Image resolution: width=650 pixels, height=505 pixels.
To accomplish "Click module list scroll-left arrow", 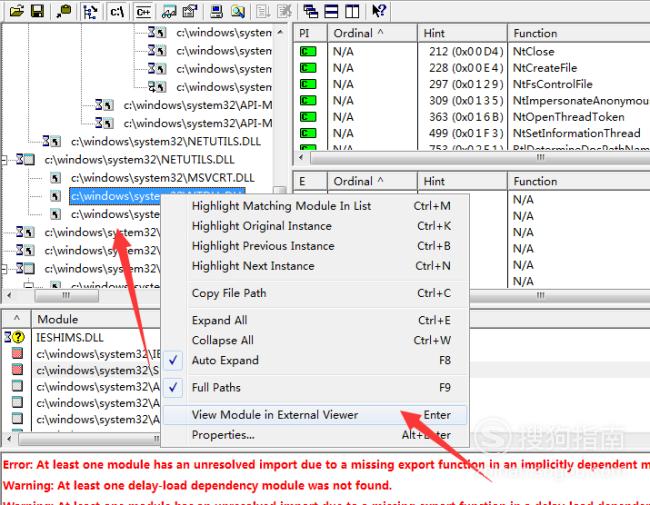I will pyautogui.click(x=9, y=438).
